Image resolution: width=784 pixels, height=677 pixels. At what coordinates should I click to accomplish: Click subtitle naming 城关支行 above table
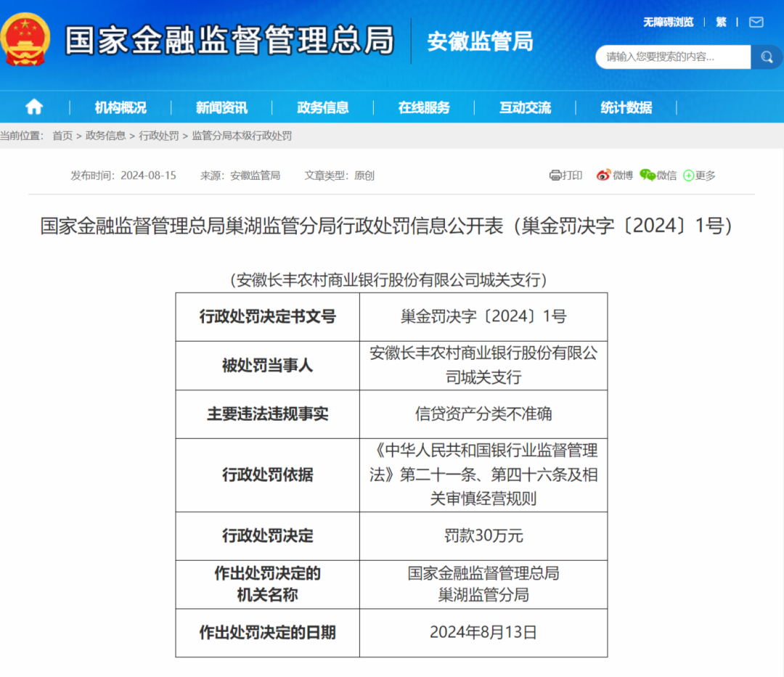click(388, 280)
